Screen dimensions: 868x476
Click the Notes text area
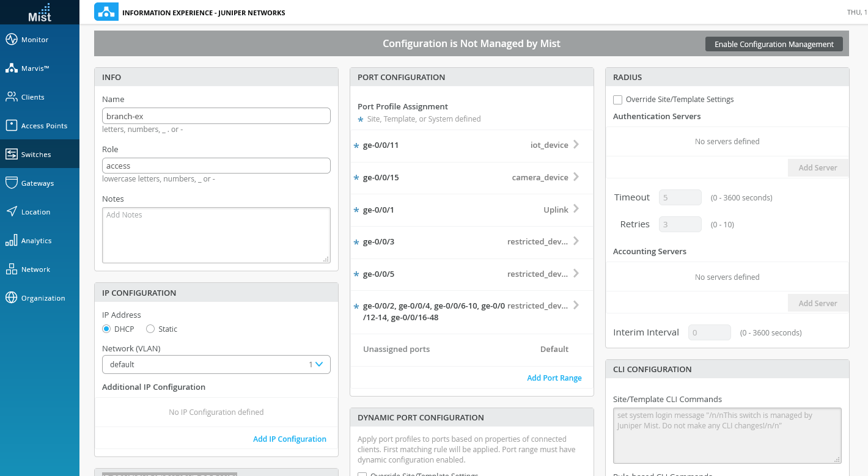pyautogui.click(x=216, y=235)
